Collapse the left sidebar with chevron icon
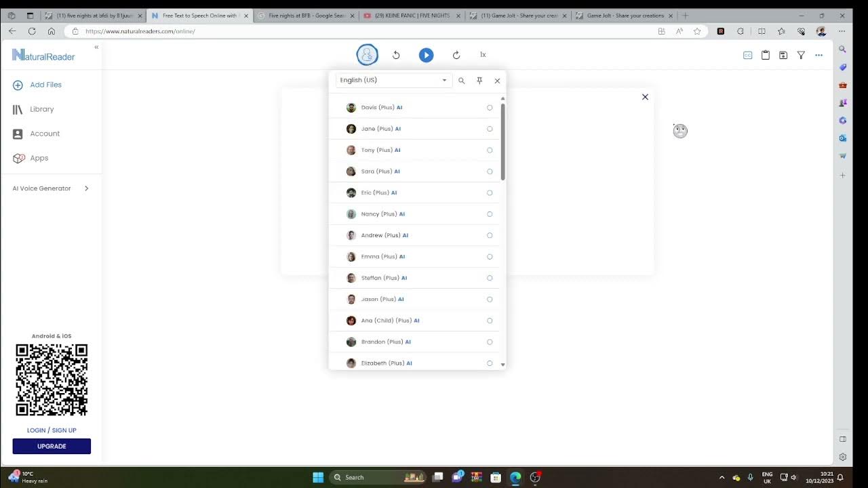The width and height of the screenshot is (868, 488). tap(96, 47)
